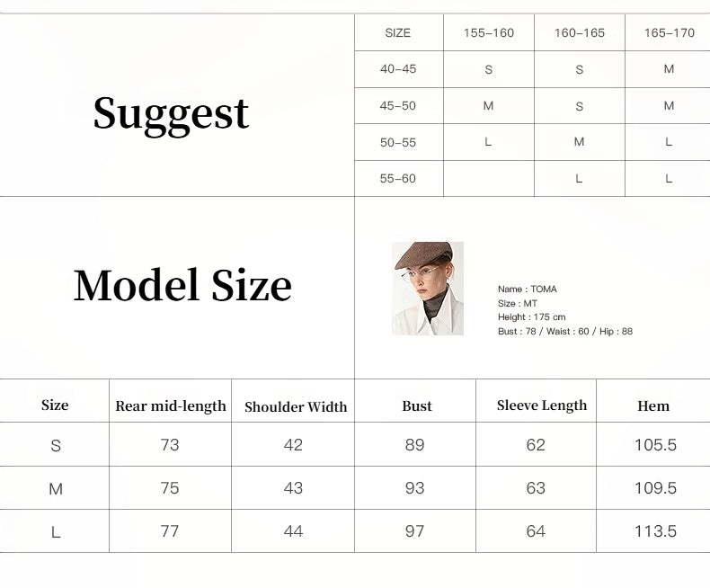
Task: Click the "Bust" column header
Action: coord(417,406)
